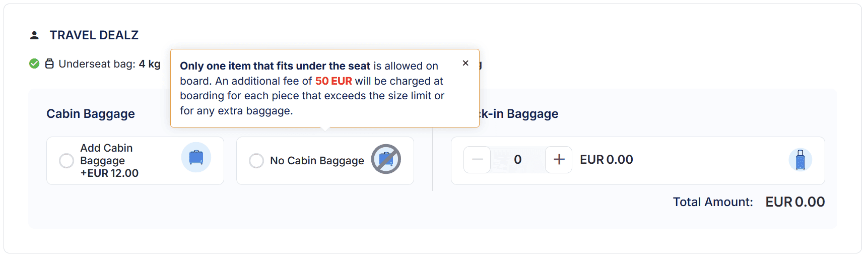
Task: Click the green checkmark icon
Action: pos(34,63)
